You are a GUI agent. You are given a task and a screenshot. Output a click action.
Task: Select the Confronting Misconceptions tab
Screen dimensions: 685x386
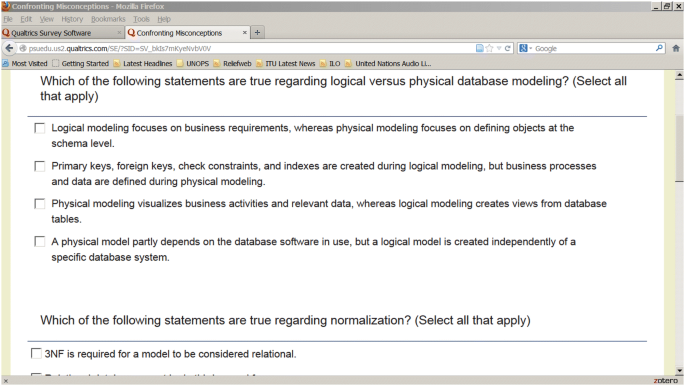tap(188, 33)
